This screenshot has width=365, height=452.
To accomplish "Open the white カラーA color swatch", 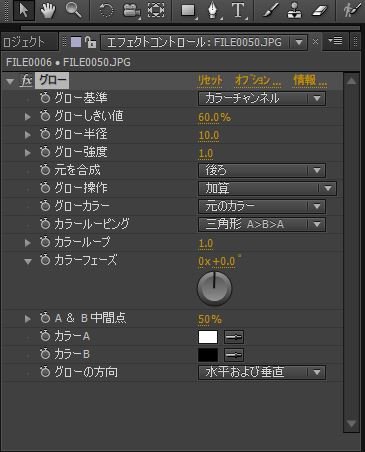I will click(208, 337).
